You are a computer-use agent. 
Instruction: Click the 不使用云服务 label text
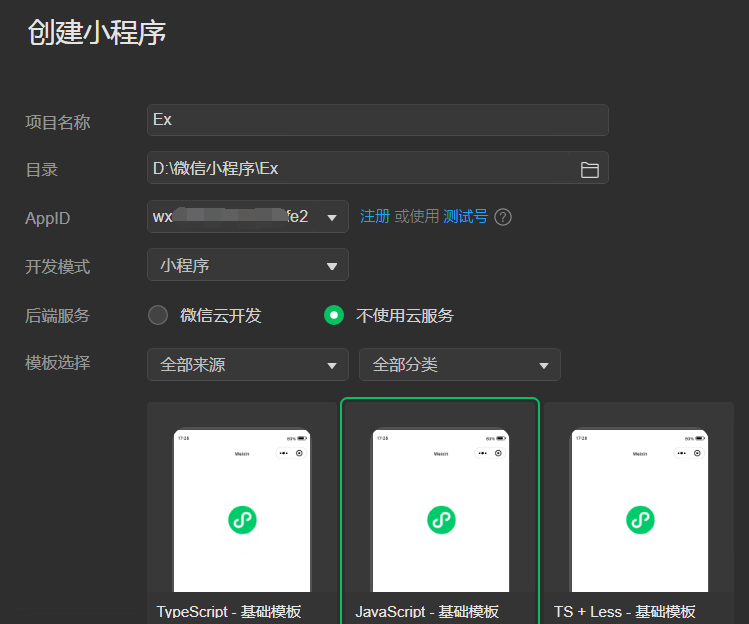405,316
